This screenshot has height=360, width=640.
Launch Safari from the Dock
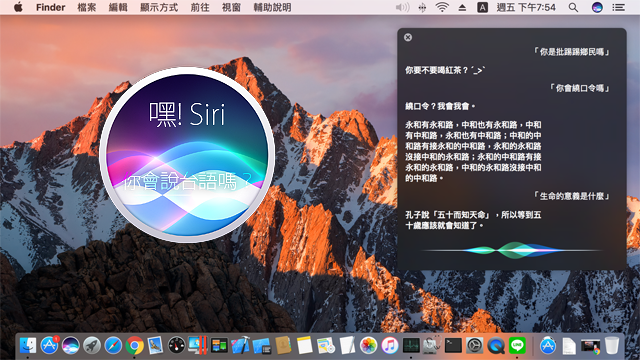tap(113, 346)
